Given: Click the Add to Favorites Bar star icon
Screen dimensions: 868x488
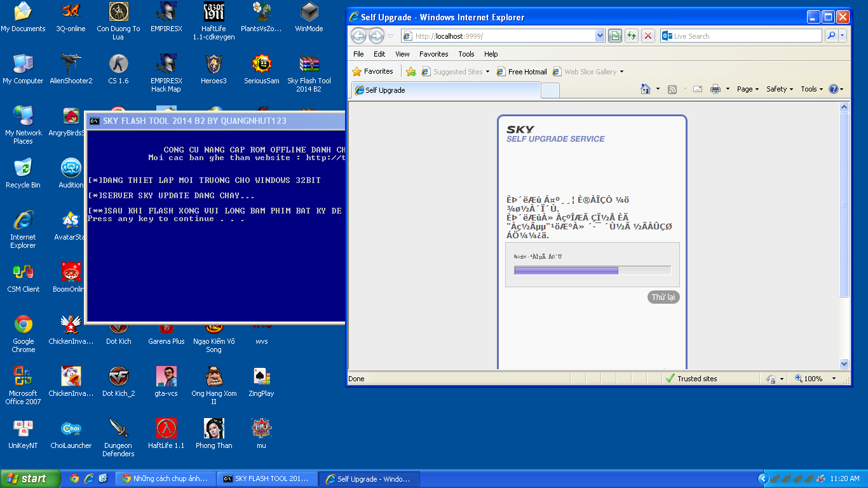Looking at the screenshot, I should (411, 72).
